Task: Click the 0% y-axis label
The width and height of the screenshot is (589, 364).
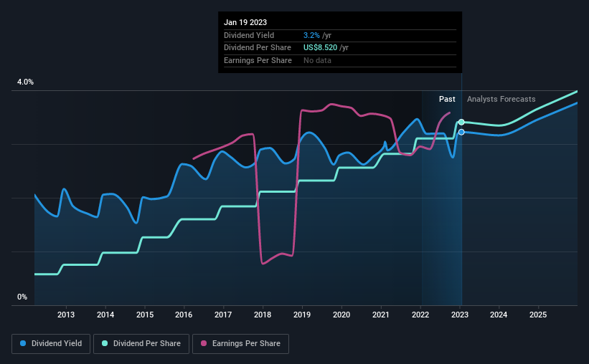Action: [x=22, y=297]
